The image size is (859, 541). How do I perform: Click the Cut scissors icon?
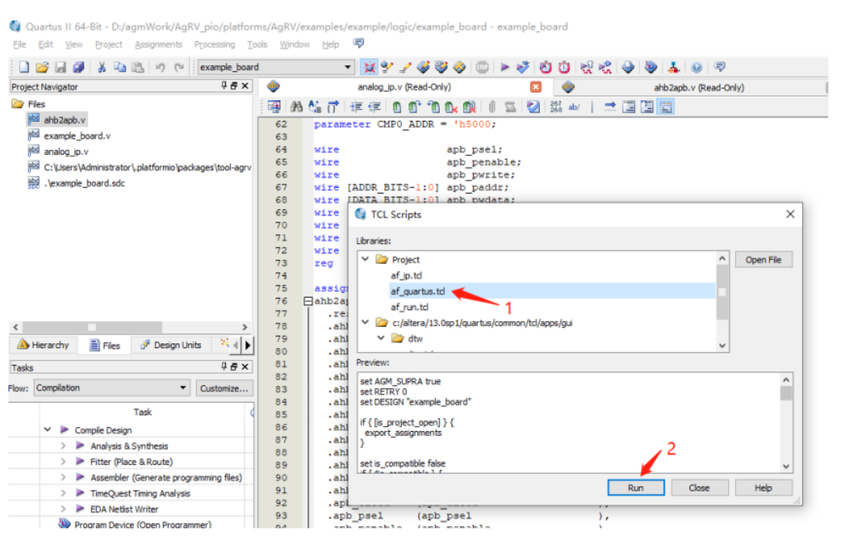101,67
